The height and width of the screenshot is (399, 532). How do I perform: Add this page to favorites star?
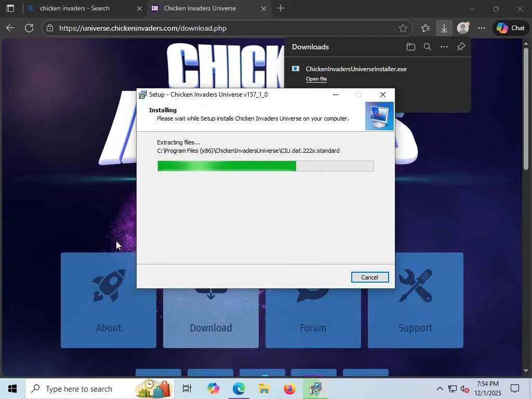[403, 28]
